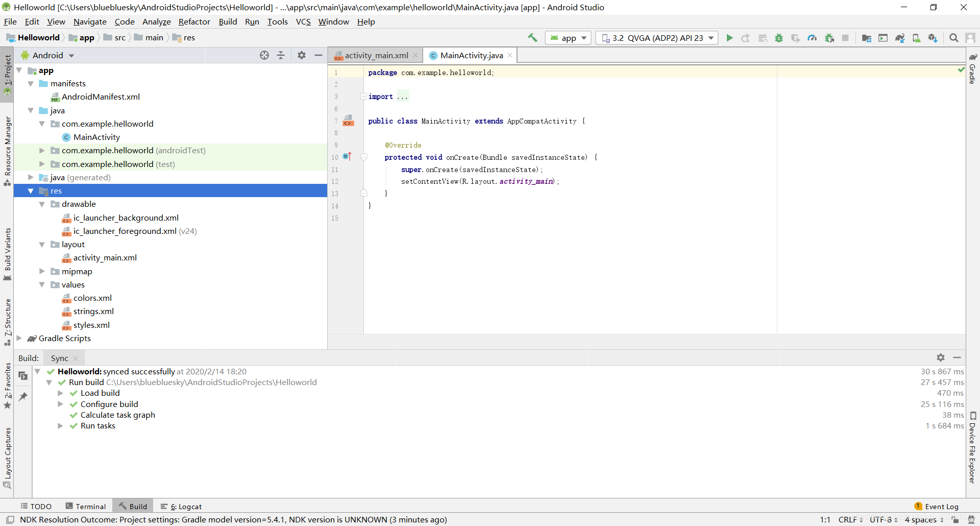This screenshot has width=980, height=526.
Task: Open the Terminal tool window button
Action: [x=86, y=506]
